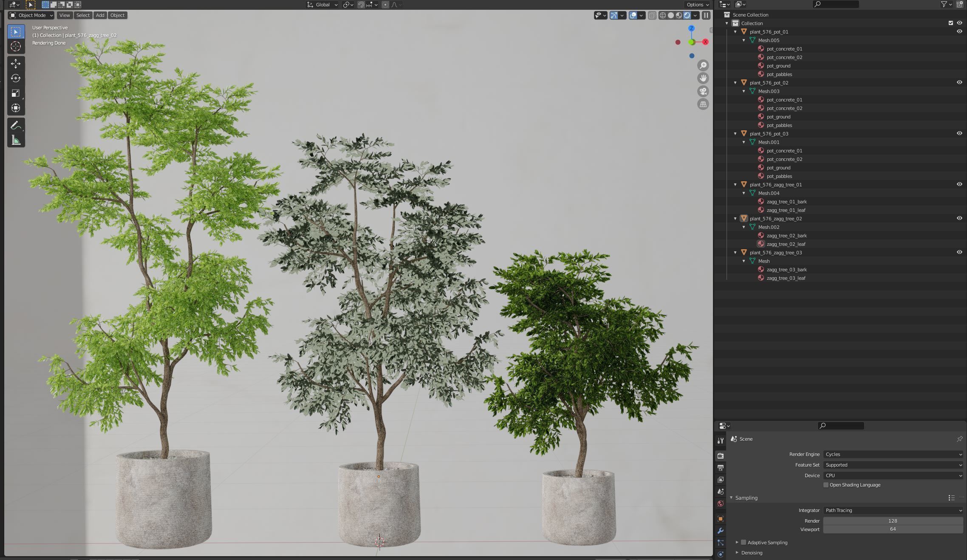Open Output properties tab icon
The width and height of the screenshot is (967, 560).
pos(721,467)
